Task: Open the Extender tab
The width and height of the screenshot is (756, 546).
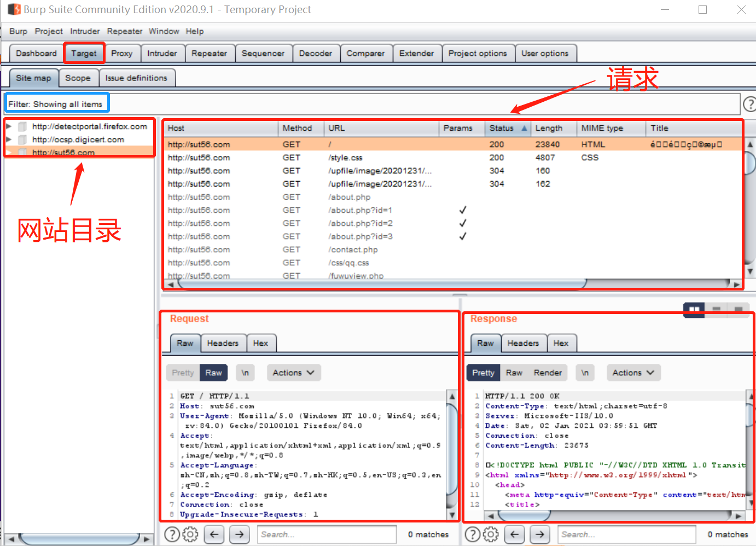Action: click(x=416, y=53)
